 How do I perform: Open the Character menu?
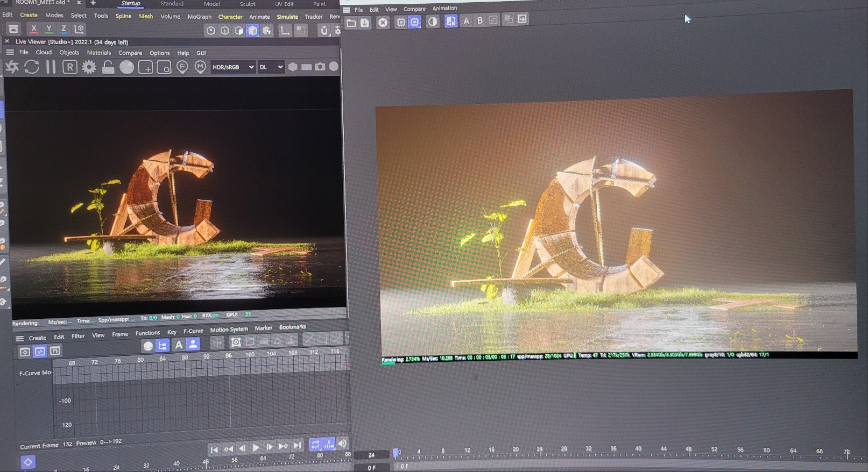pyautogui.click(x=230, y=17)
